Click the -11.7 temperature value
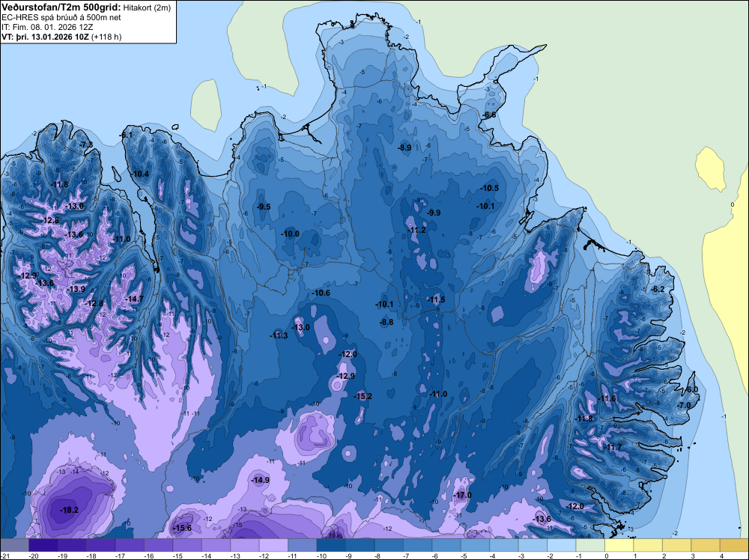 pyautogui.click(x=613, y=448)
